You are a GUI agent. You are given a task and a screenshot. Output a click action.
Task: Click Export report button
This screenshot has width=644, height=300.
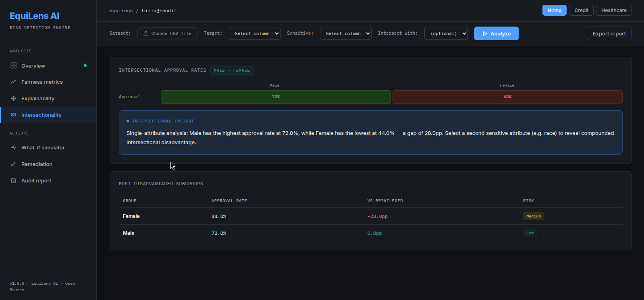(x=609, y=33)
